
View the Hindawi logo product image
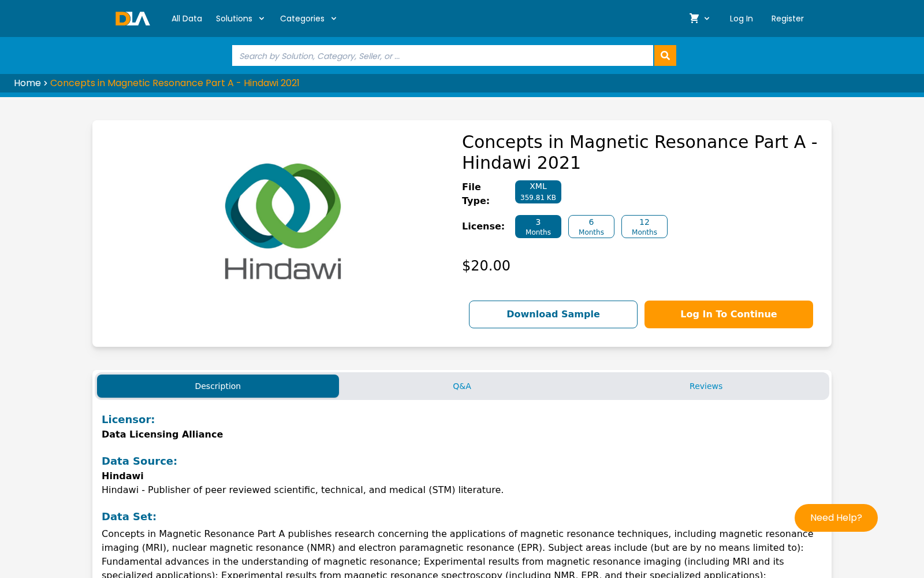(x=283, y=222)
